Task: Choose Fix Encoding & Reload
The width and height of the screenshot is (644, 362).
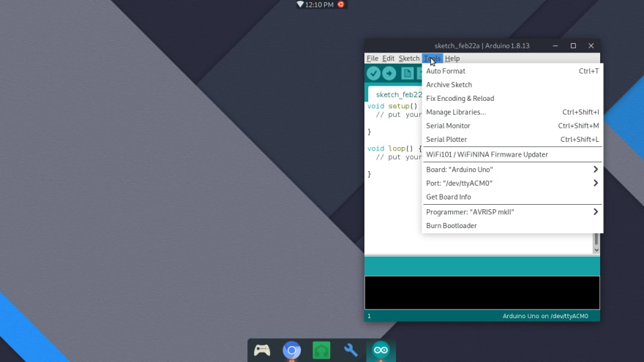Action: click(x=512, y=99)
